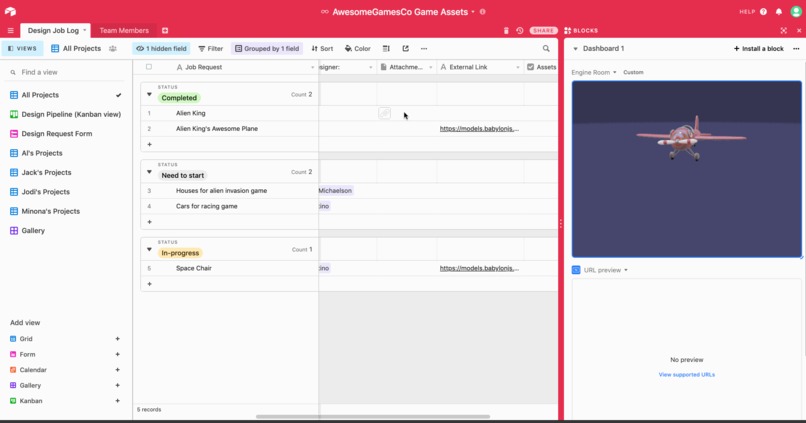
Task: Click the URL preview block icon
Action: [x=576, y=270]
